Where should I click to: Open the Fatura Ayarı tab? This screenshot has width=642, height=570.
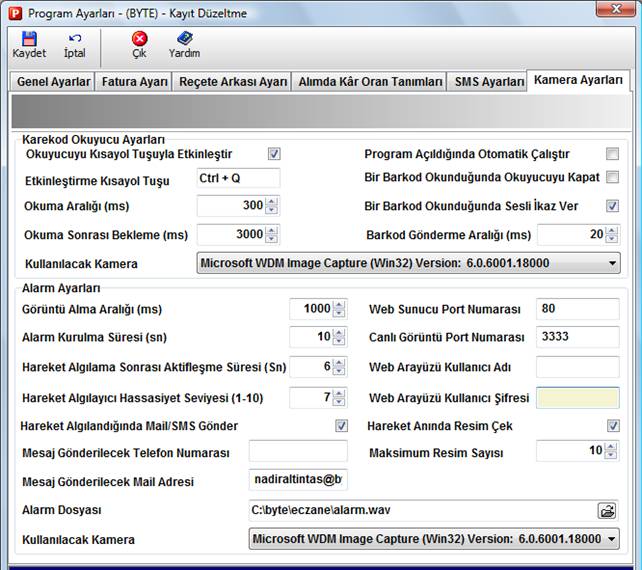pyautogui.click(x=134, y=81)
